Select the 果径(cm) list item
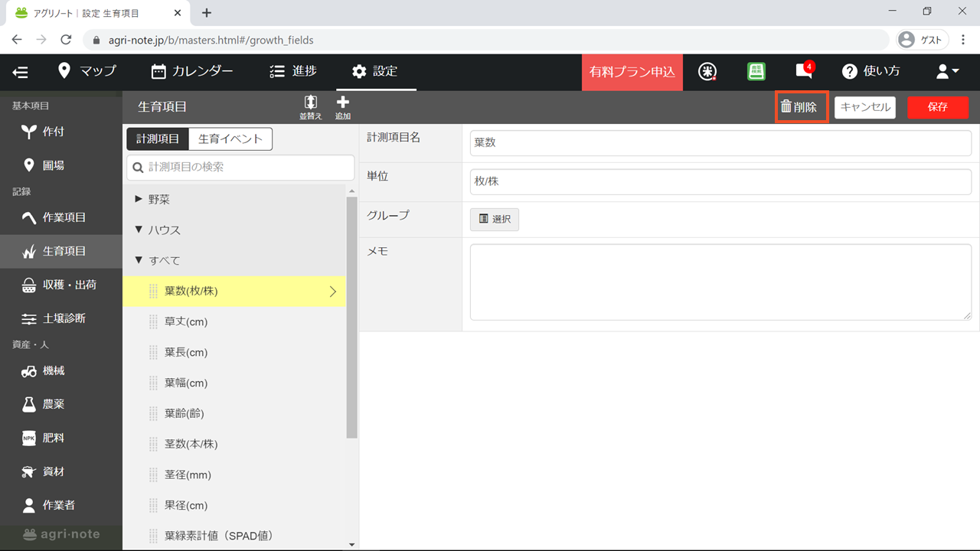 point(234,505)
